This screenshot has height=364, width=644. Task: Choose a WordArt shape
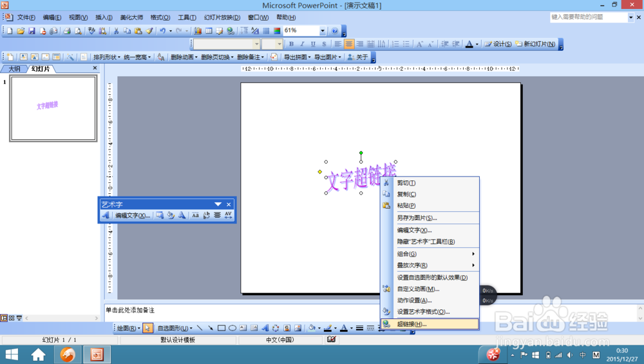pos(182,215)
